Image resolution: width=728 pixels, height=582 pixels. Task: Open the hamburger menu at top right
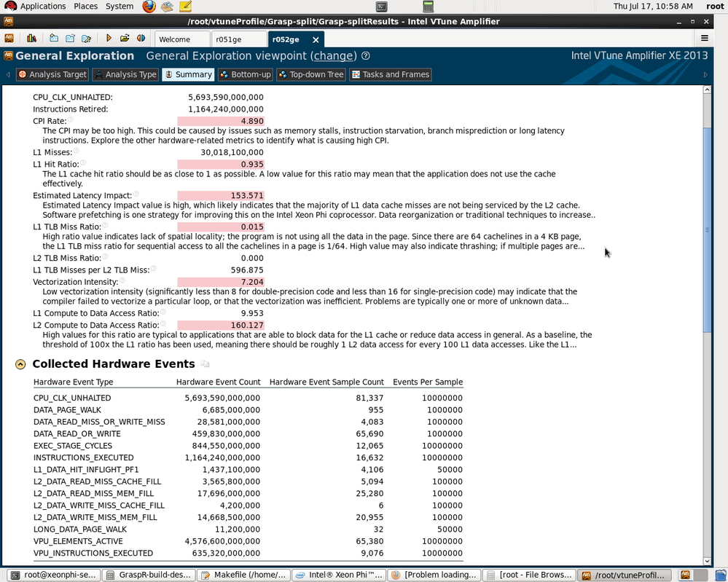pyautogui.click(x=705, y=38)
